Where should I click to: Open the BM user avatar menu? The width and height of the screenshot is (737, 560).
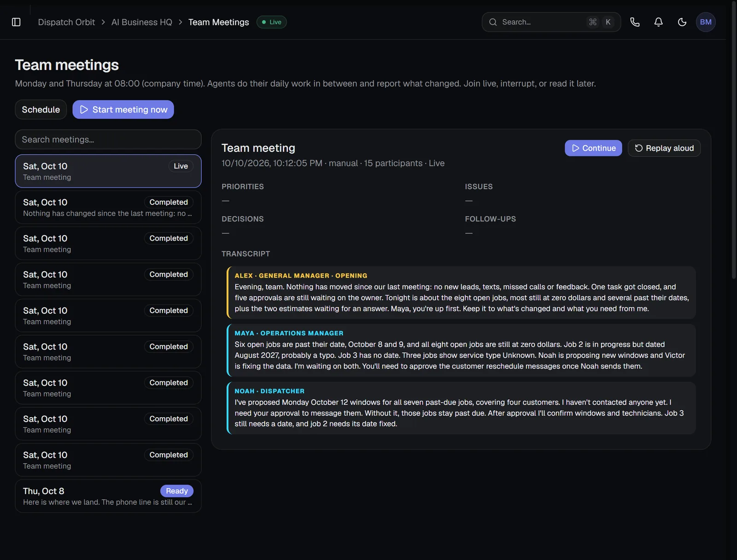point(706,22)
